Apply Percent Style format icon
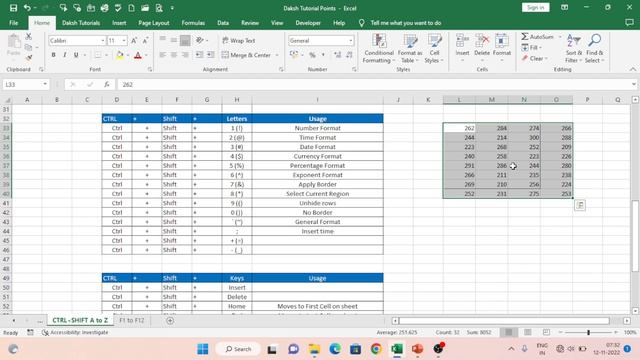 pyautogui.click(x=312, y=55)
